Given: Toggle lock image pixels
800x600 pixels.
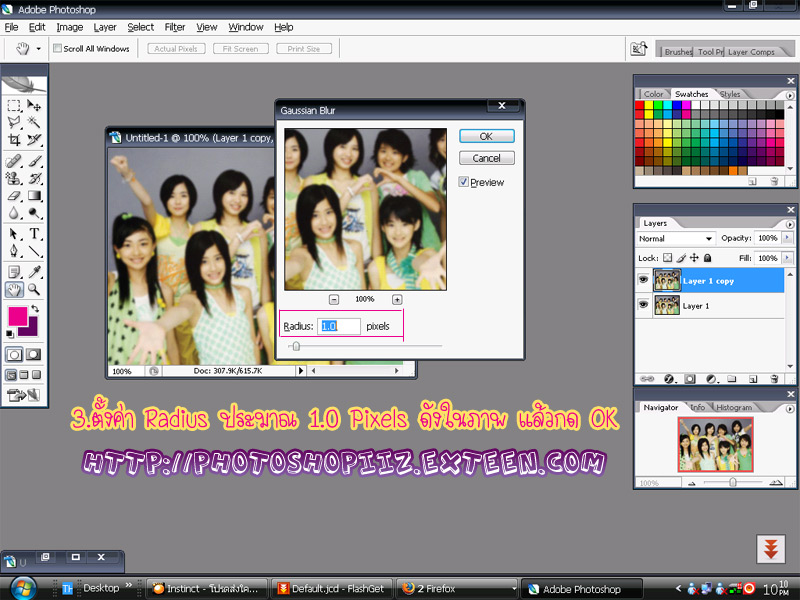Looking at the screenshot, I should pos(681,258).
